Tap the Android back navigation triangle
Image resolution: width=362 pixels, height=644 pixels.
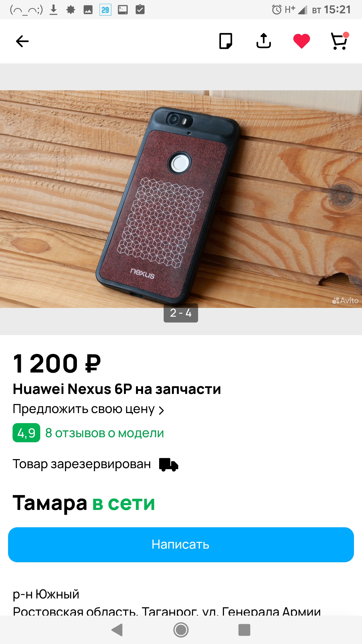click(117, 630)
